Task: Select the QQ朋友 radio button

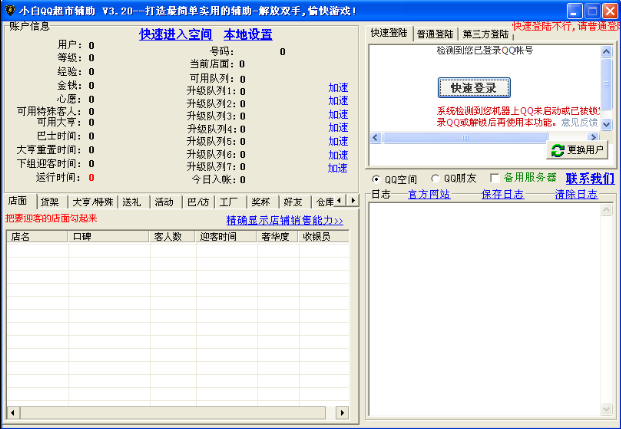Action: (435, 178)
